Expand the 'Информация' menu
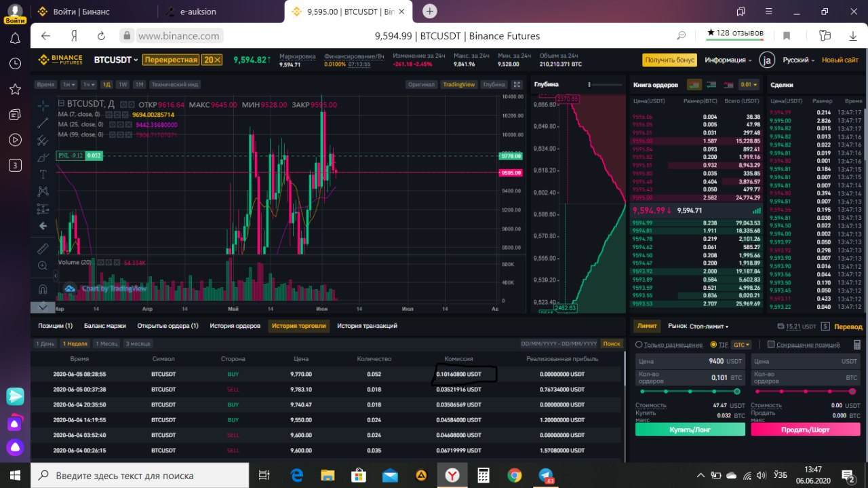Viewport: 868px width, 488px height. (728, 60)
